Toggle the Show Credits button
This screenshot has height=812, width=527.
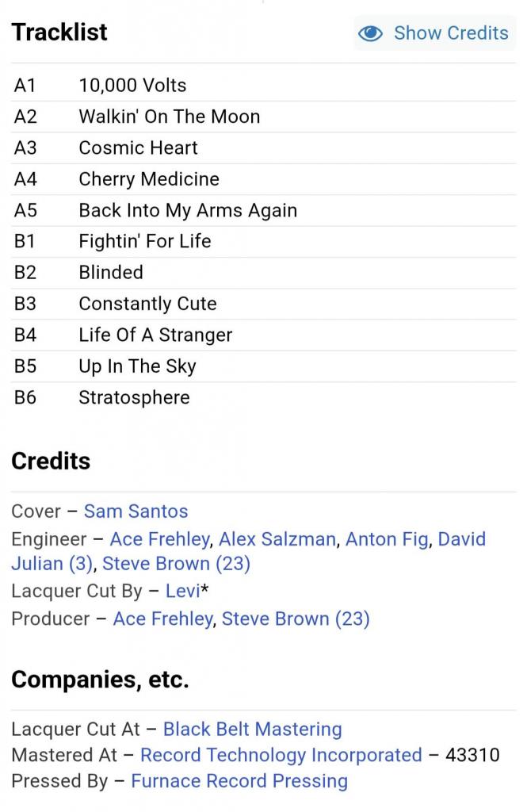(x=434, y=33)
